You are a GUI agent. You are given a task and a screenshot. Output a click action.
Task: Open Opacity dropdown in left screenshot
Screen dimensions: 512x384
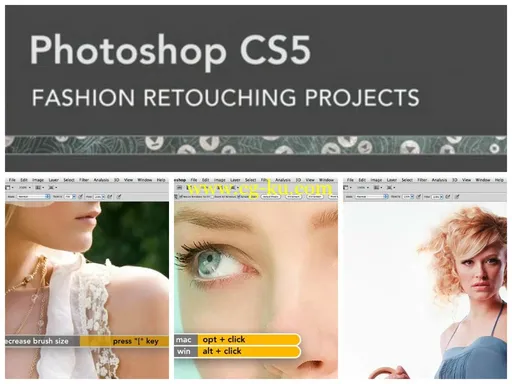coord(70,197)
